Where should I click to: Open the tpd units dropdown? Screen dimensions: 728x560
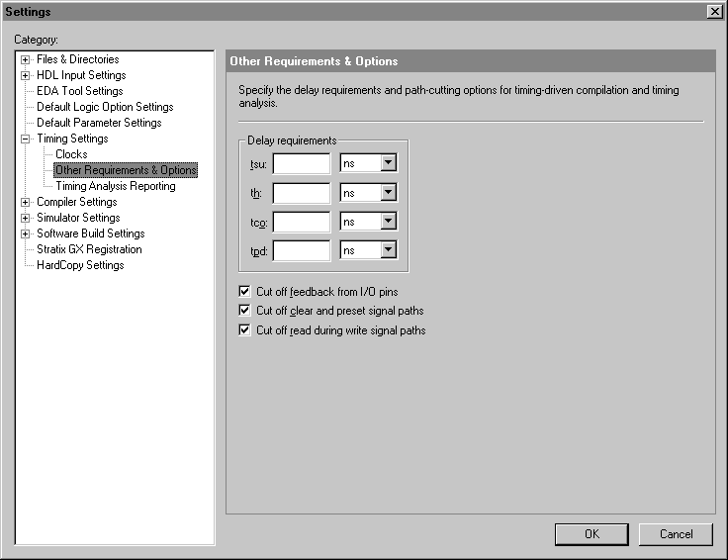coord(388,251)
